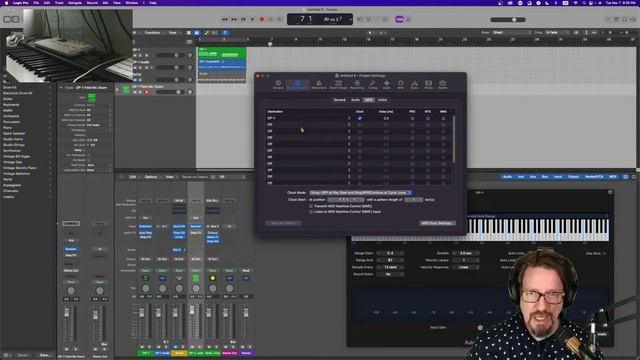Screen dimensions: 640x360
Task: Uncheck Clock checkbox for OP-1 destination
Action: coord(360,118)
